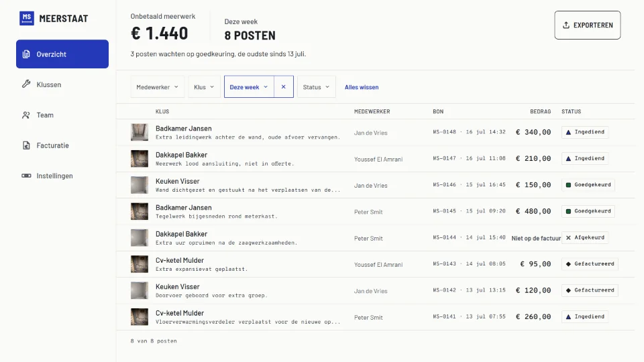Click 'Extra expansievat geplaatst.' description

(202, 269)
